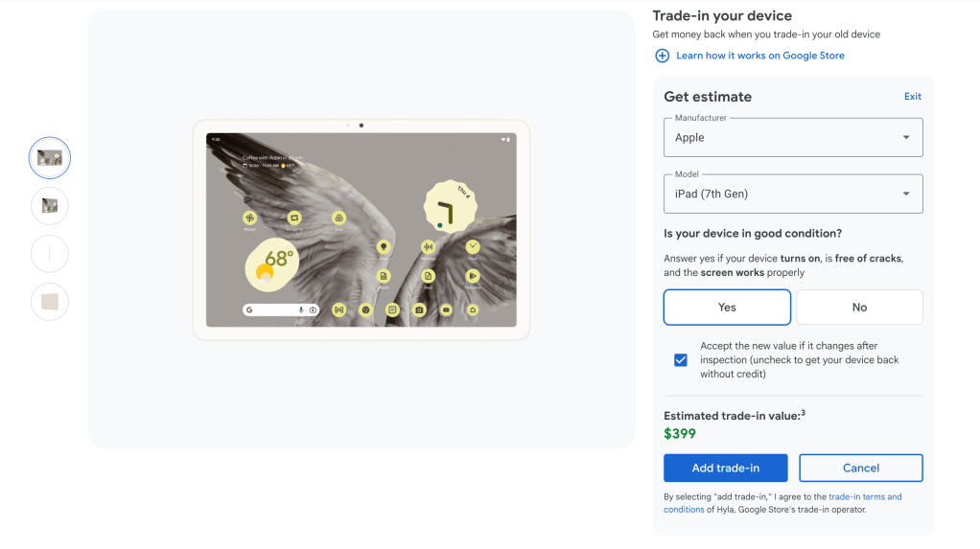This screenshot has height=549, width=980.
Task: Click the Drive app icon on tablet image
Action: 338,217
